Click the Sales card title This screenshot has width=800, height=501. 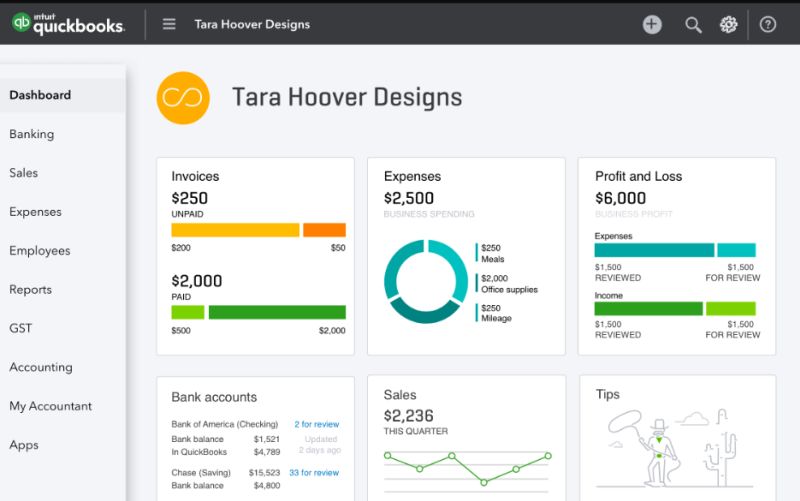[x=400, y=395]
